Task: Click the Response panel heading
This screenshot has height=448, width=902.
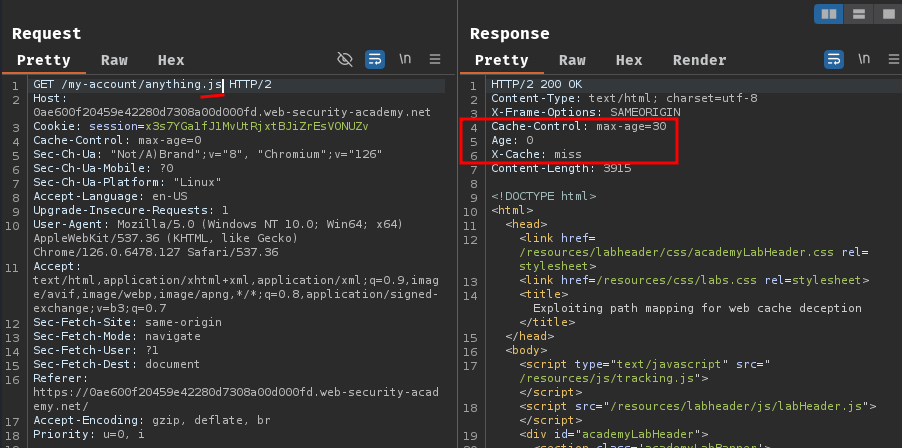Action: (509, 33)
